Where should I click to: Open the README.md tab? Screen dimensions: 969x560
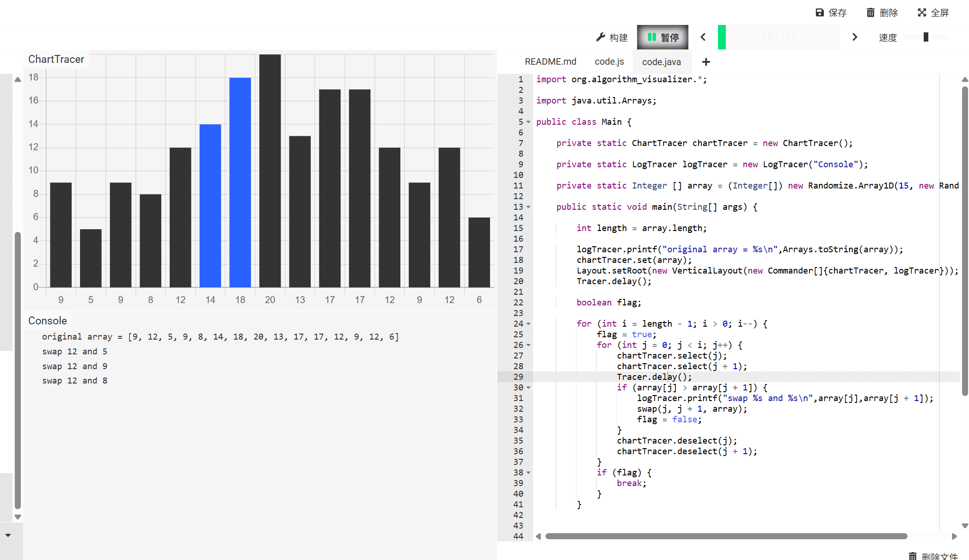click(550, 62)
